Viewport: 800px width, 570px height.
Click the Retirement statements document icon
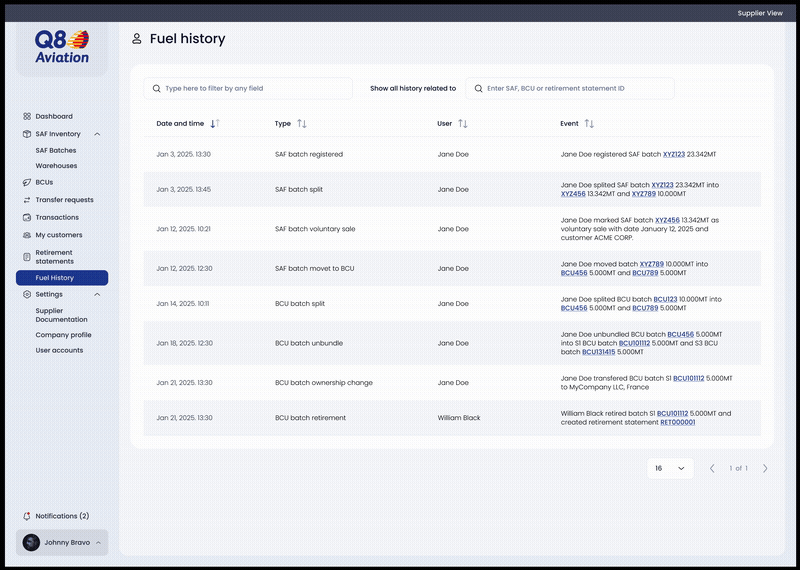(x=27, y=257)
